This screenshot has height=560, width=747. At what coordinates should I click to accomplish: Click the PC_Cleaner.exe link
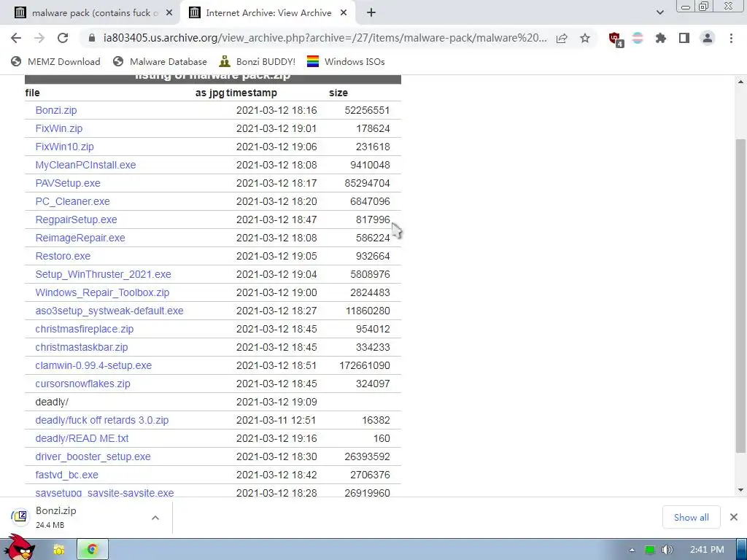pos(72,201)
